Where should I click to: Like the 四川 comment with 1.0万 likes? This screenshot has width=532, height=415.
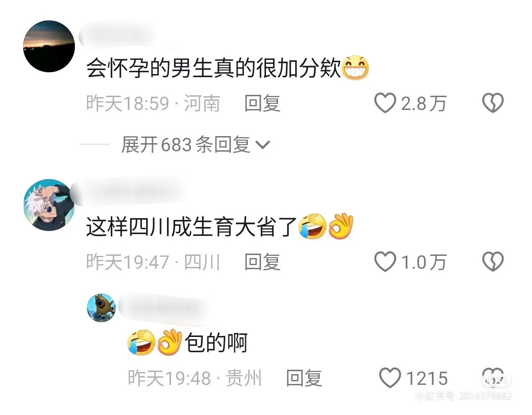(x=385, y=262)
